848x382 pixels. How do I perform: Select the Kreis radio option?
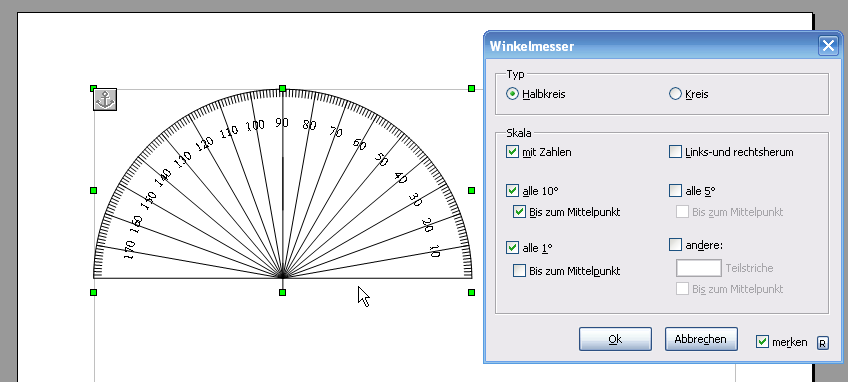[x=675, y=94]
